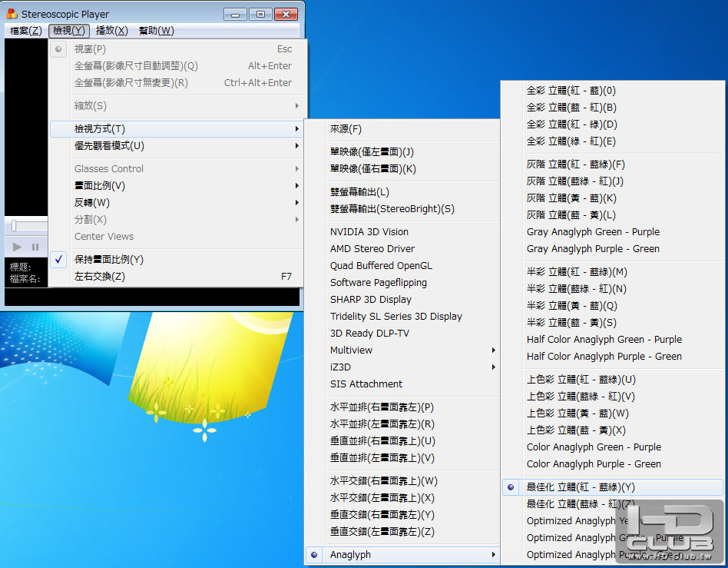Select 上色彩 立體(紅 - 藍綠)(U) anaglyph

[x=613, y=379]
